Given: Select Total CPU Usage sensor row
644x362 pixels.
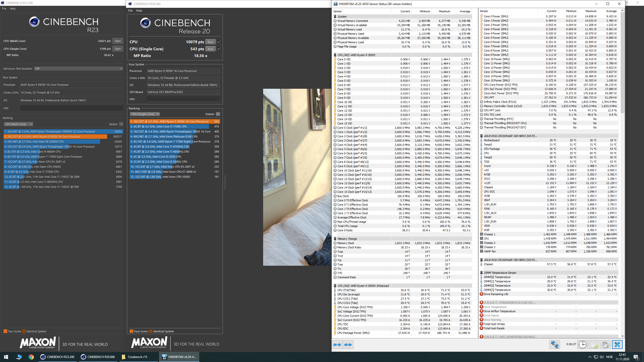Looking at the screenshot, I should click(x=402, y=226).
